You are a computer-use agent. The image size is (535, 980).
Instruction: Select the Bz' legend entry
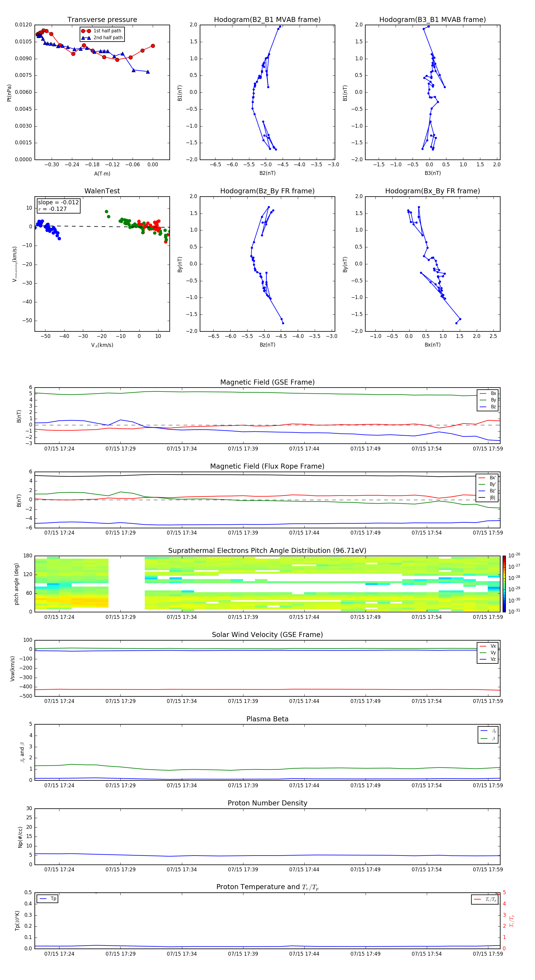click(487, 491)
